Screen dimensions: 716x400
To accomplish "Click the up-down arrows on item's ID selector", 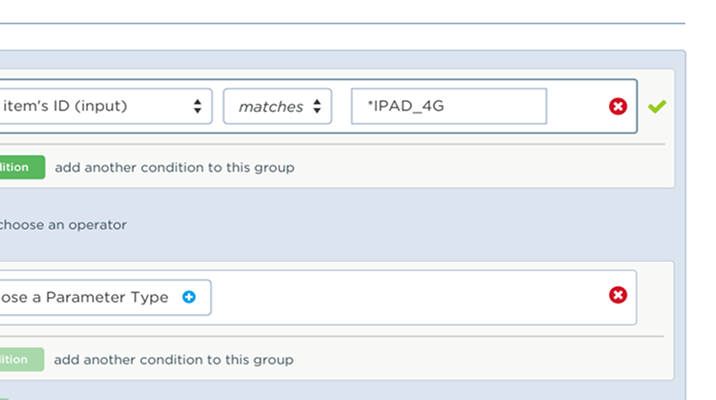I will click(x=197, y=106).
